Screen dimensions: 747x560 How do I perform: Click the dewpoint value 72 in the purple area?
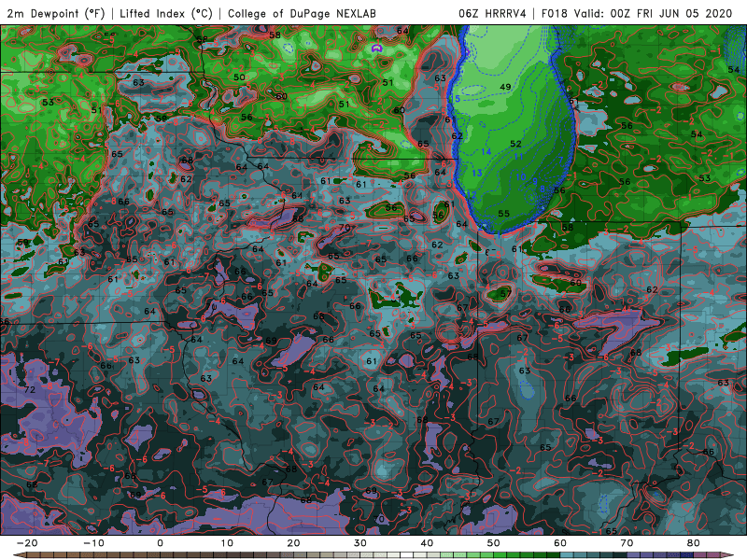[30, 389]
